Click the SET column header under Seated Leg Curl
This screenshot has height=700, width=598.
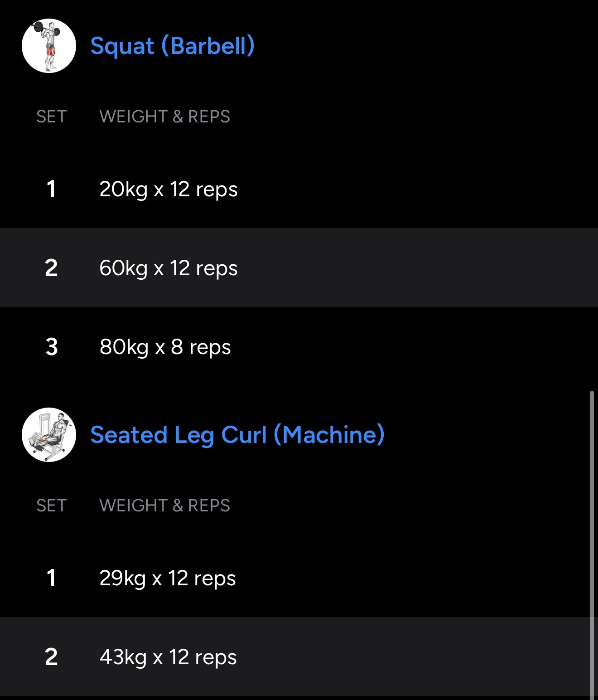click(51, 506)
